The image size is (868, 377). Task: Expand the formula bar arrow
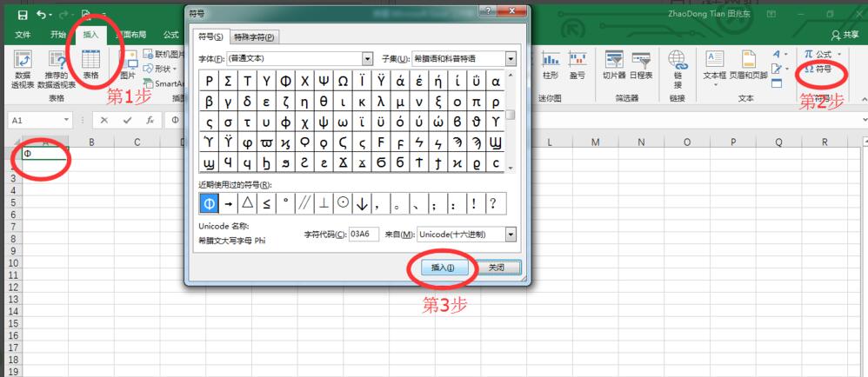865,120
